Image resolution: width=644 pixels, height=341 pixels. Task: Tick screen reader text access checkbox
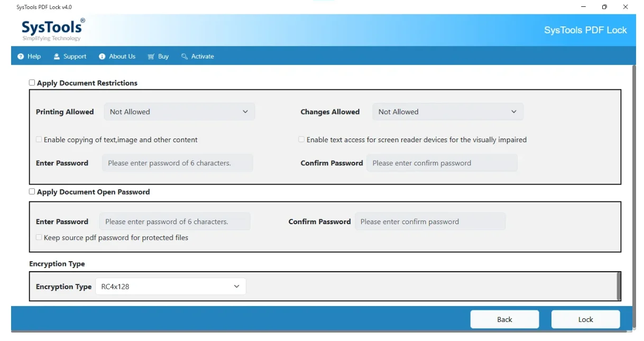(301, 140)
